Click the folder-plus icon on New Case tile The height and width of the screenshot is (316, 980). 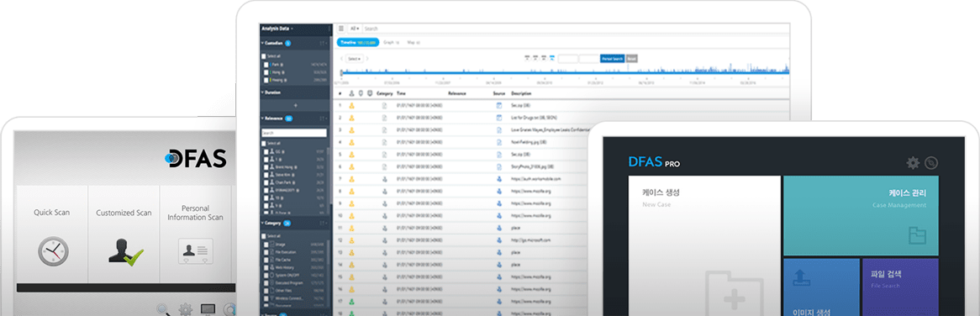735,293
